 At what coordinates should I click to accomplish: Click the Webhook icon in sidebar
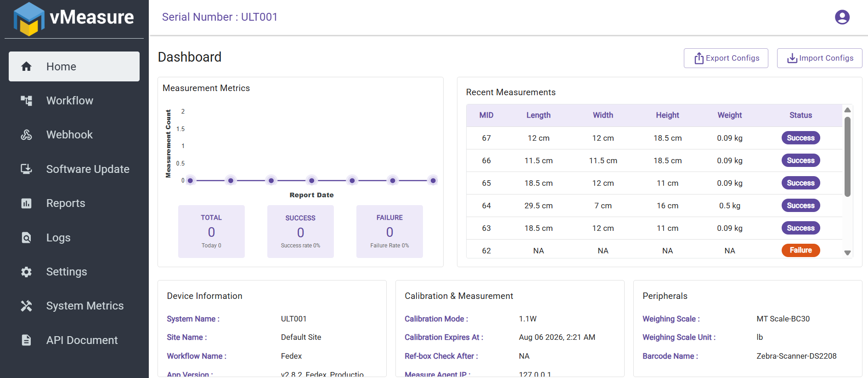coord(27,135)
